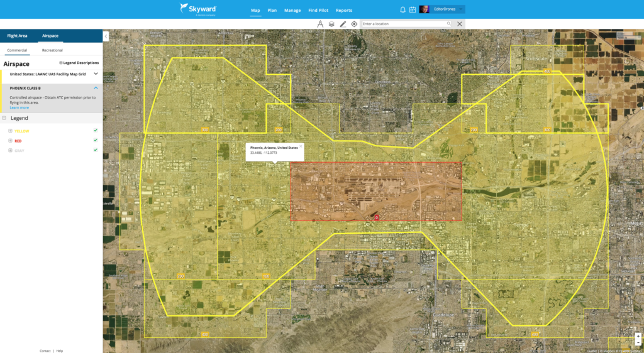Viewport: 644px width, 353px height.
Task: Select the measure distance compass tool
Action: coord(320,24)
